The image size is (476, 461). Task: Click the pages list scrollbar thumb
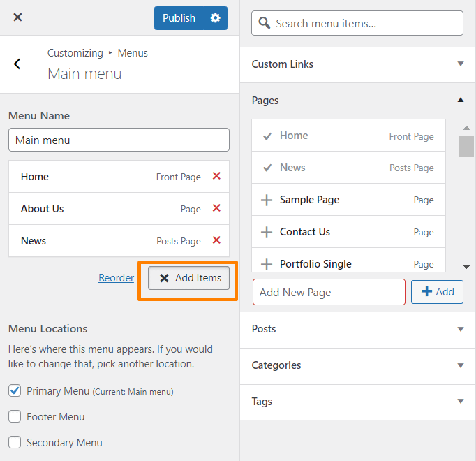tap(466, 147)
